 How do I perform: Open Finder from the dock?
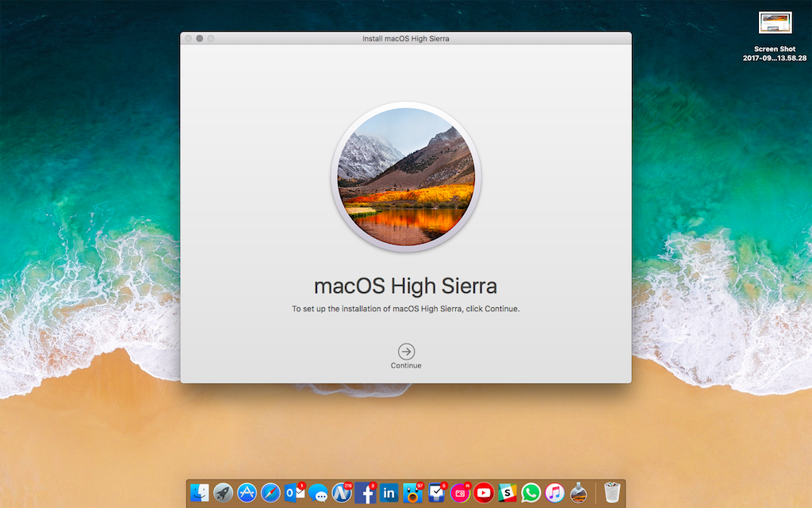pyautogui.click(x=200, y=493)
